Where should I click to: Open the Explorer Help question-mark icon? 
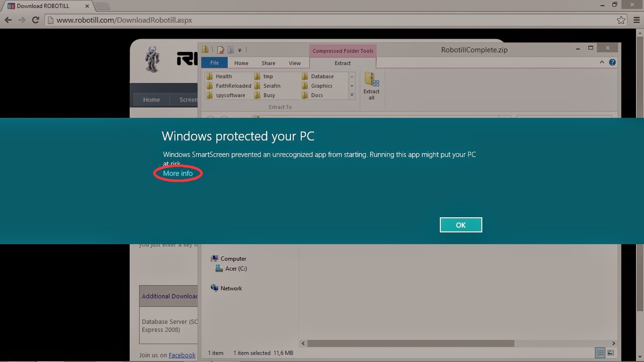pyautogui.click(x=612, y=62)
